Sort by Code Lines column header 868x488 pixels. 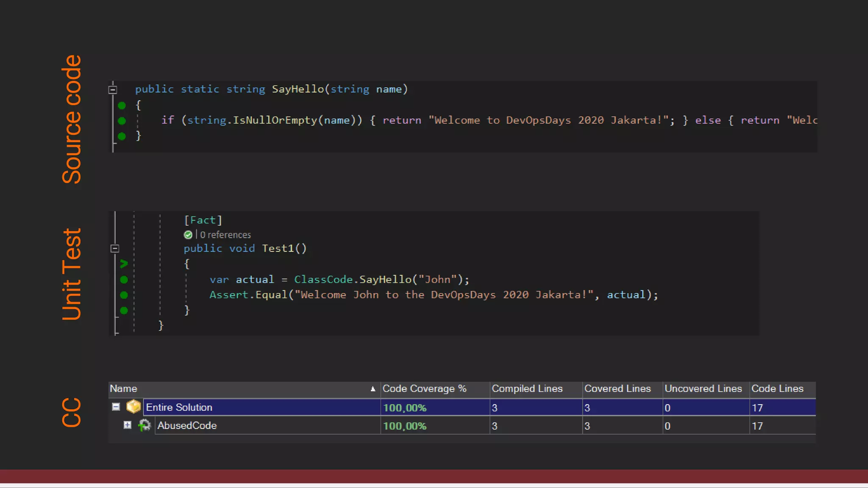(782, 389)
